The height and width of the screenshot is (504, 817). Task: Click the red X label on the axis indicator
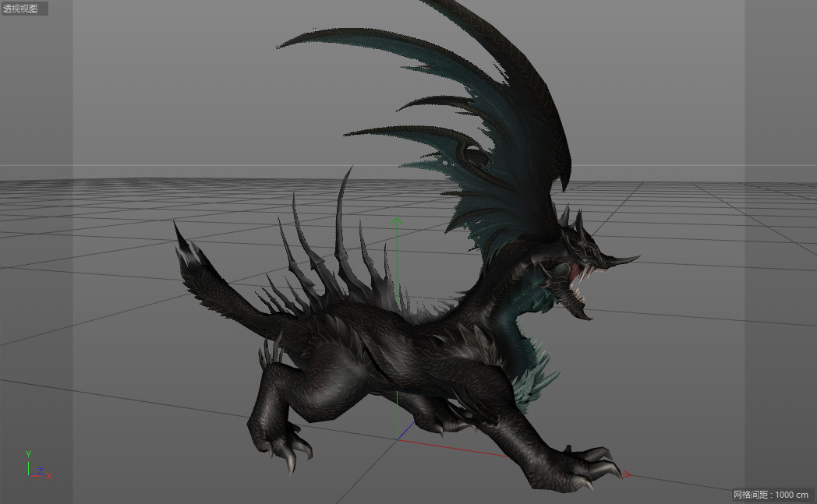click(48, 476)
